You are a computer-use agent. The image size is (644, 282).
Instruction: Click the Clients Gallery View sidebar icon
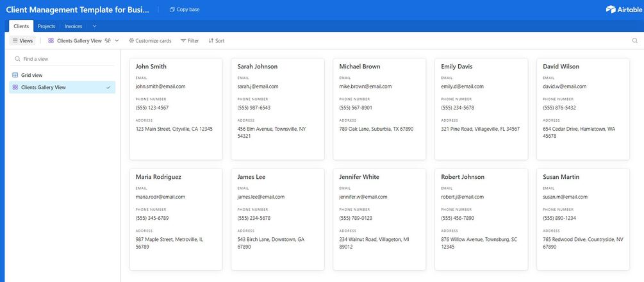point(15,87)
